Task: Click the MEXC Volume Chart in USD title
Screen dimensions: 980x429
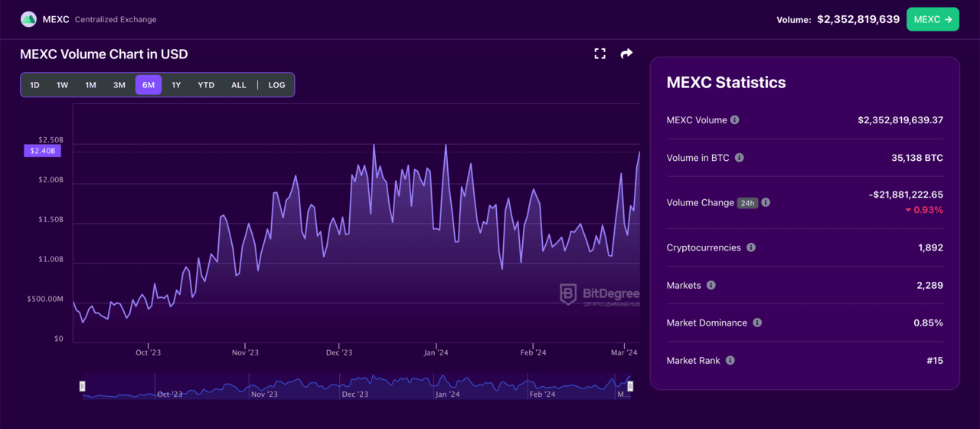Action: coord(104,54)
